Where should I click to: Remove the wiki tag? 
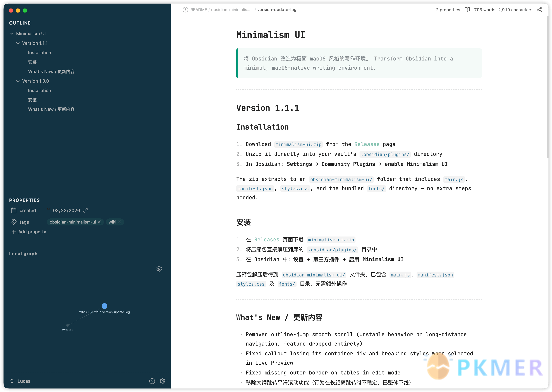tap(119, 222)
